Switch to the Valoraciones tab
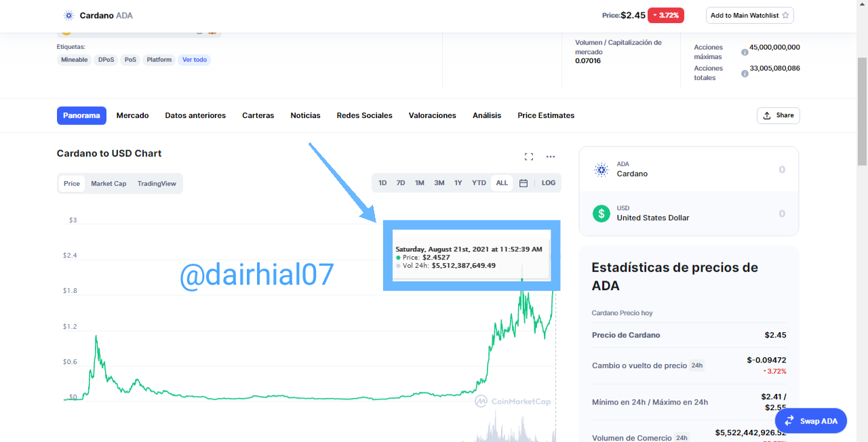The width and height of the screenshot is (868, 442). pos(433,115)
